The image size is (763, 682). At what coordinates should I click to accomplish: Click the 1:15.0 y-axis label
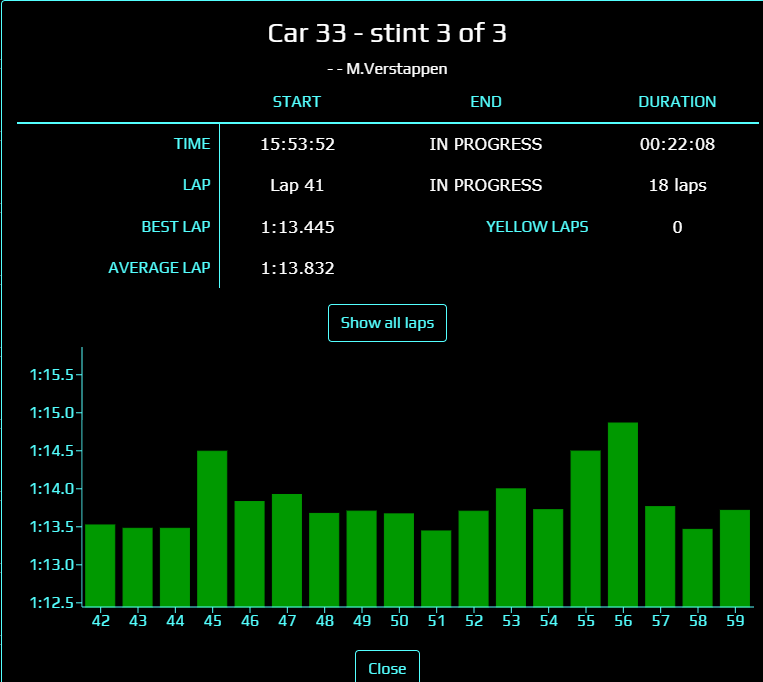52,413
